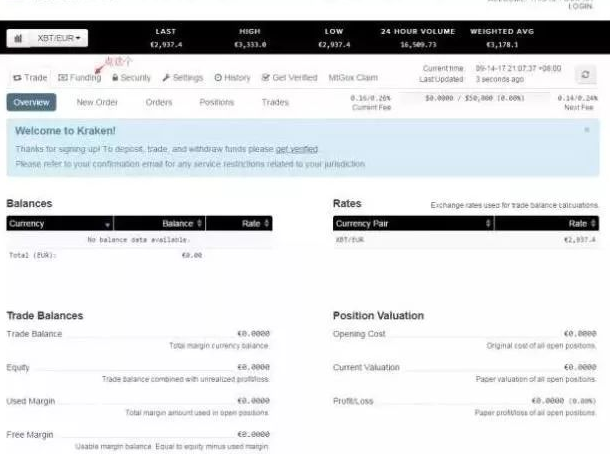Click the refresh icon button
Screen dimensions: 610x454
click(x=586, y=75)
